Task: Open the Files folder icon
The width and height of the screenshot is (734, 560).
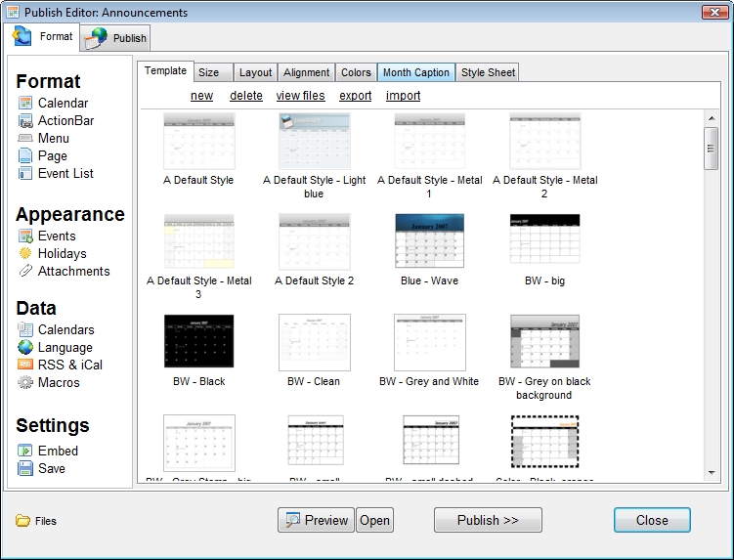Action: pos(22,521)
